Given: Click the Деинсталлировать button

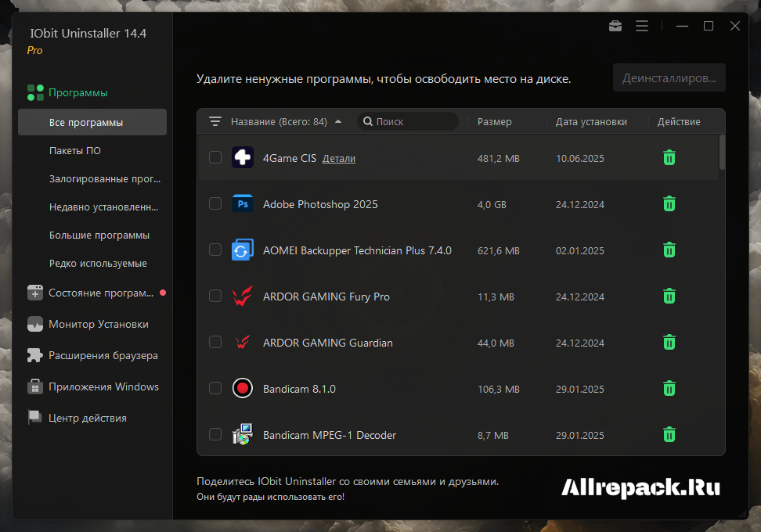Looking at the screenshot, I should [x=669, y=77].
